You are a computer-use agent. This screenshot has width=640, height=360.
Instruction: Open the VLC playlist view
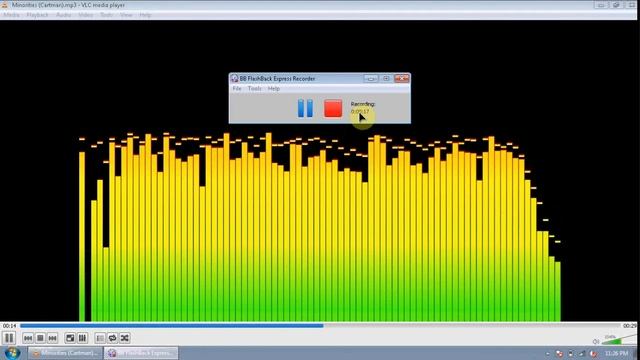click(x=100, y=338)
